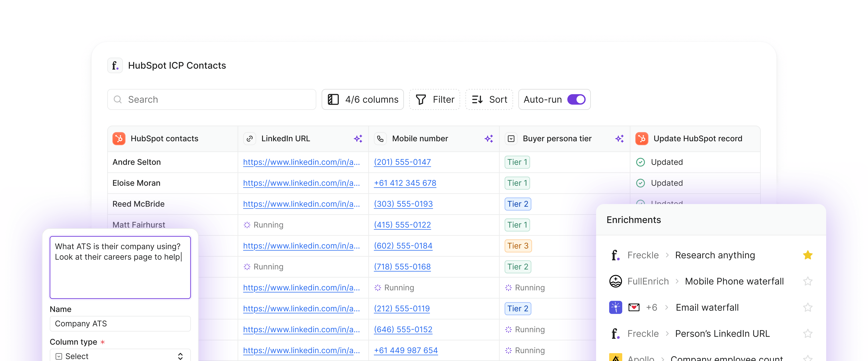Click the Sort button
868x361 pixels.
pos(489,99)
